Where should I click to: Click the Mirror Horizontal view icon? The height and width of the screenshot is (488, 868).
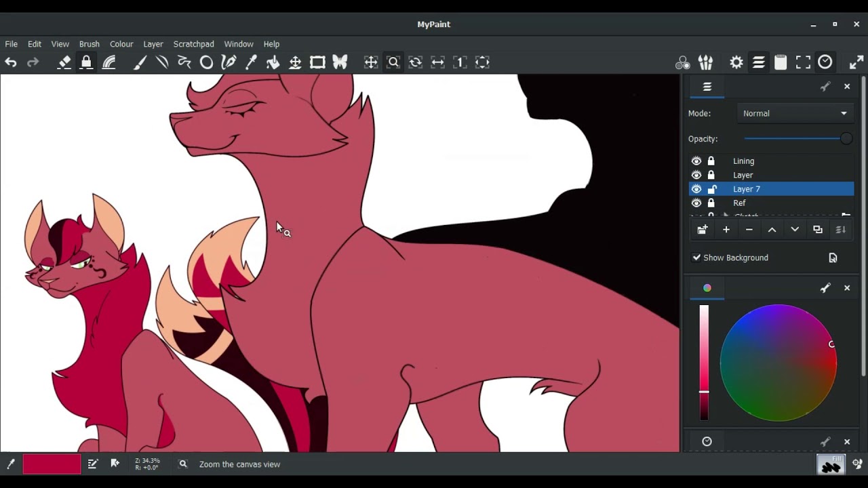click(438, 62)
